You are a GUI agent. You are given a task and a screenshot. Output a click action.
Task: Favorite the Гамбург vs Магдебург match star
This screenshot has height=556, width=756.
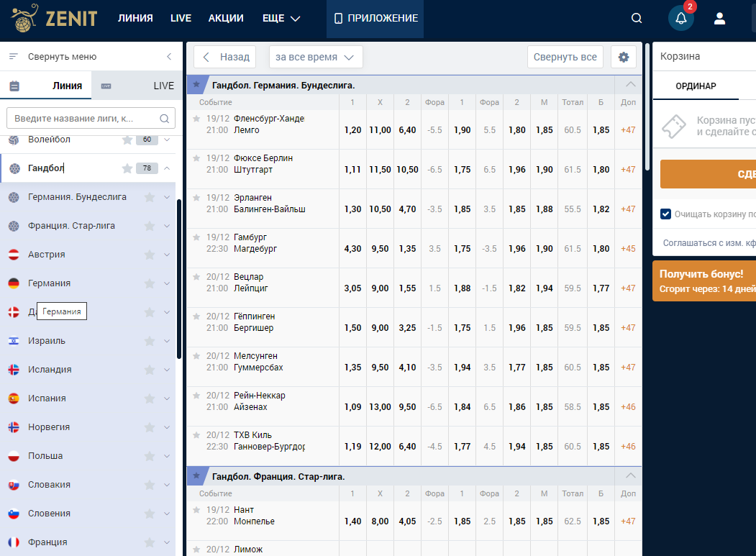pos(196,237)
